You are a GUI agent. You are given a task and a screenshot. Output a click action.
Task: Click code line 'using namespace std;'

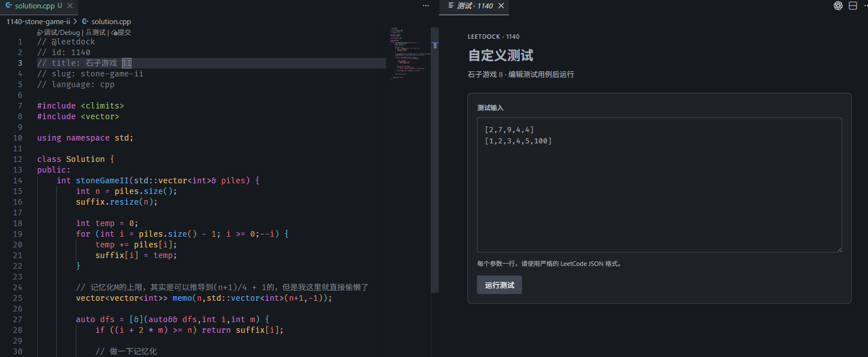(85, 138)
